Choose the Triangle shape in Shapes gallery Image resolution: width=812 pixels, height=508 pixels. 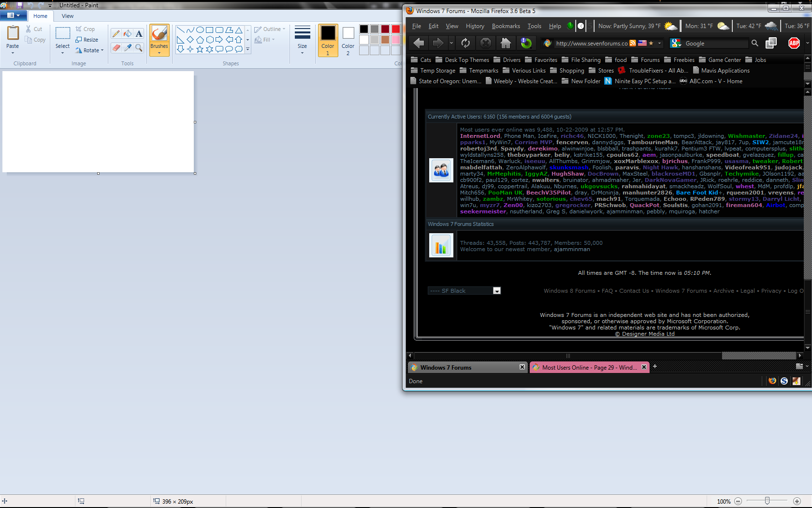click(x=238, y=30)
